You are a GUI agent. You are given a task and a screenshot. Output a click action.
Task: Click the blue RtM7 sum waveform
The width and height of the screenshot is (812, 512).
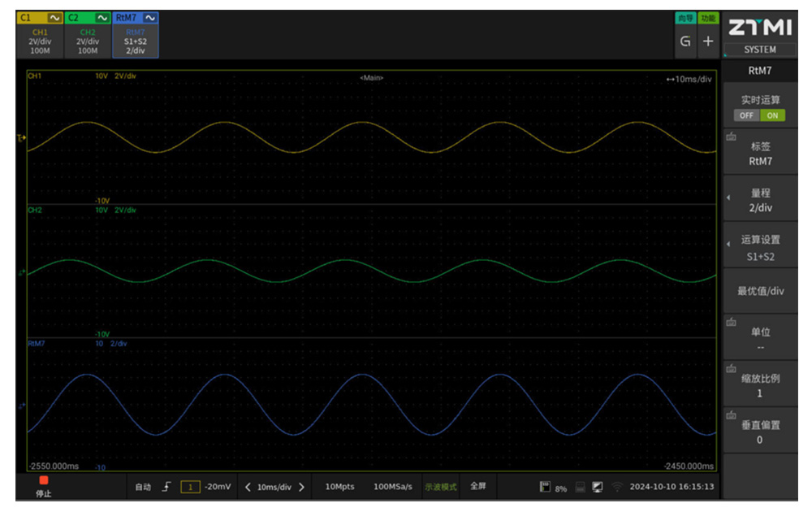(x=362, y=375)
